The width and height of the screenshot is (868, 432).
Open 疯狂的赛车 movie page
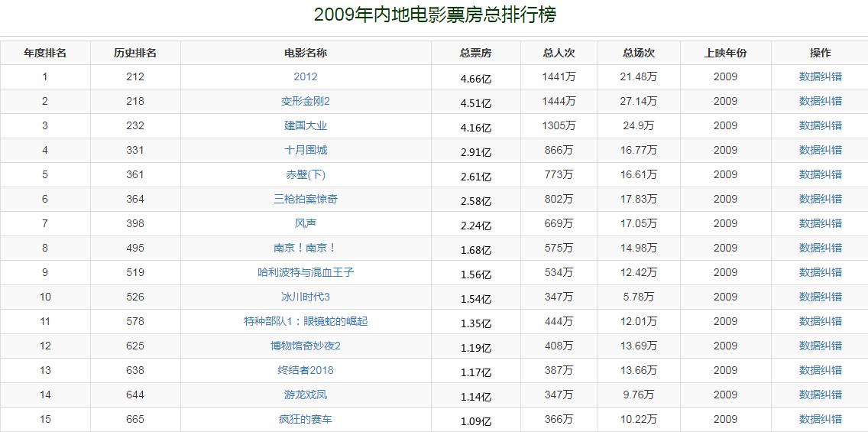(x=305, y=419)
